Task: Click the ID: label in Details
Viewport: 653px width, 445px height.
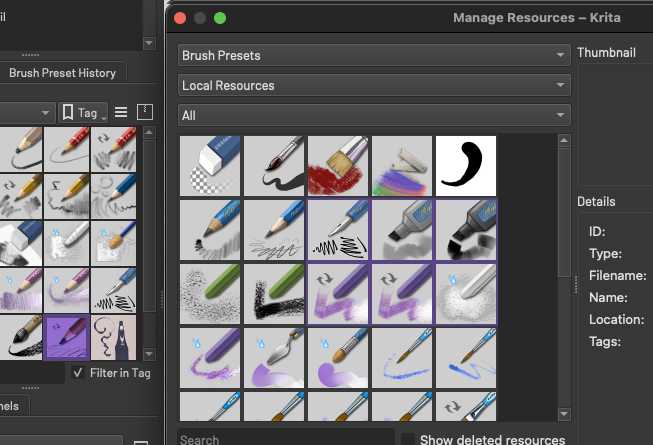Action: [598, 231]
